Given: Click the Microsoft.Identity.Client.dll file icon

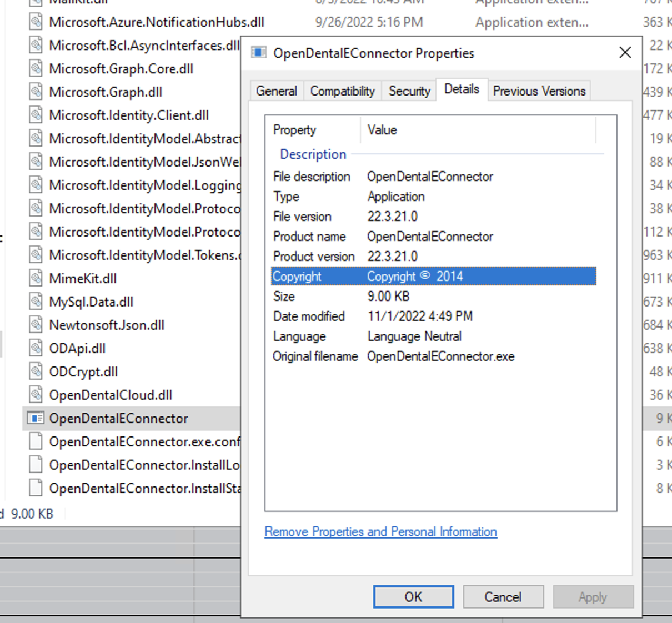Looking at the screenshot, I should pyautogui.click(x=36, y=115).
